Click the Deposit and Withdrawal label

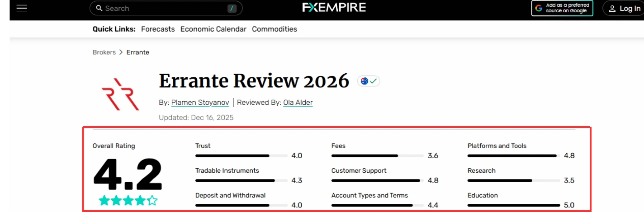(230, 196)
